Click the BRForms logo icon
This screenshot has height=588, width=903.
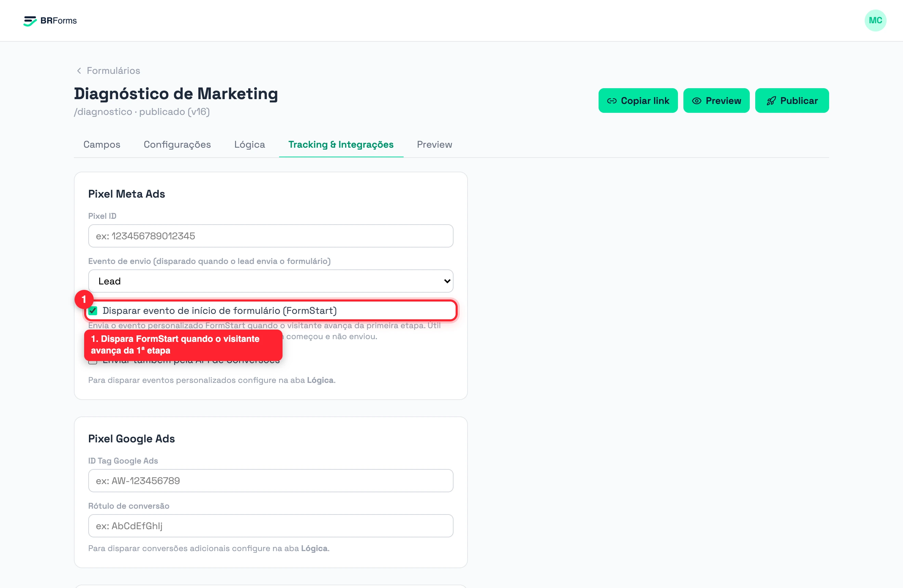click(x=30, y=21)
